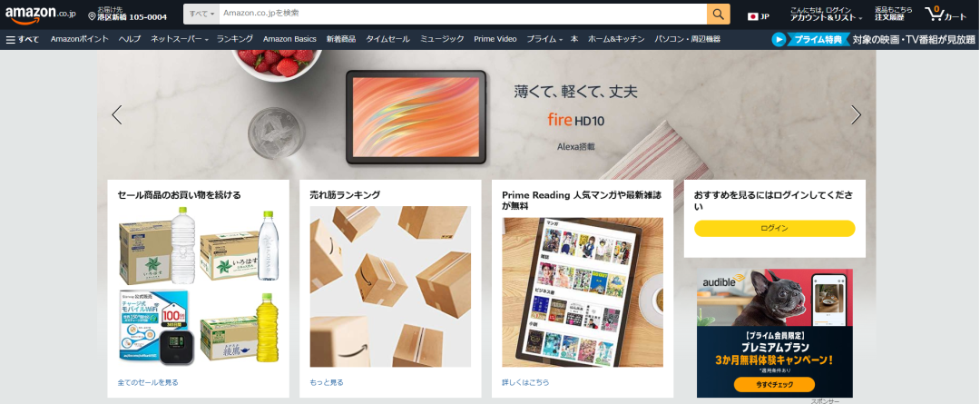Click the yellow ログイン button

coord(774,228)
